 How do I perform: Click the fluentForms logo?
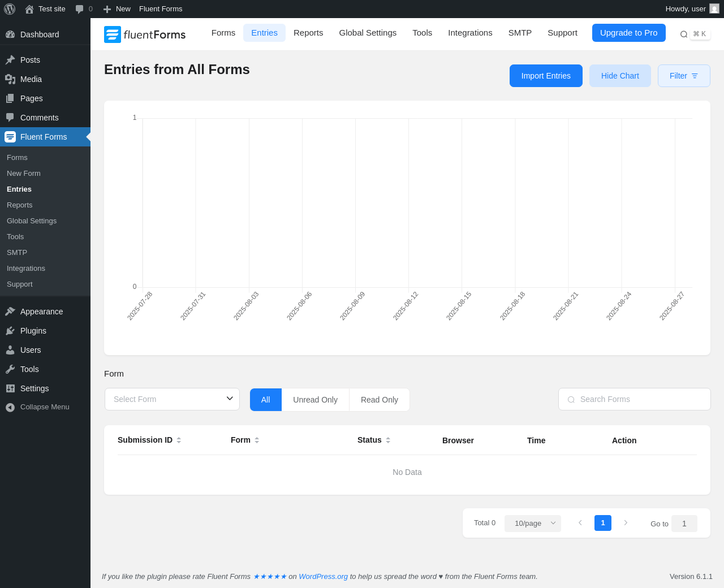pyautogui.click(x=145, y=34)
